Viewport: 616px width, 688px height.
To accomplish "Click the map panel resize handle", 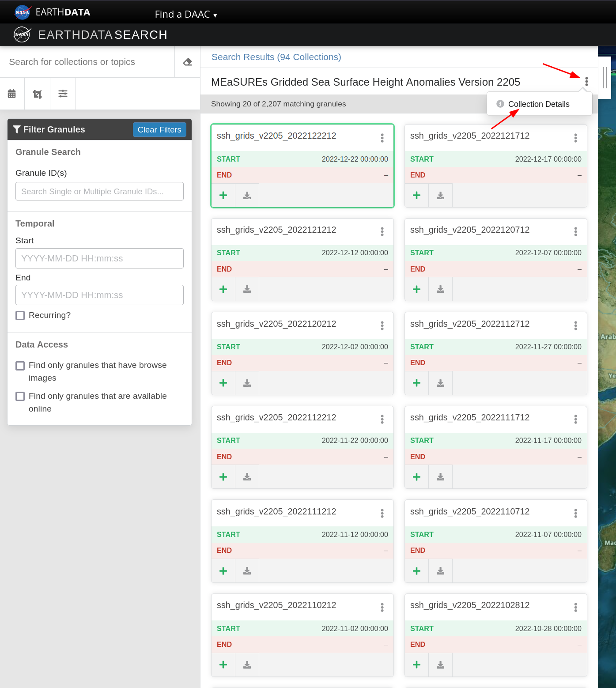I will tap(605, 78).
